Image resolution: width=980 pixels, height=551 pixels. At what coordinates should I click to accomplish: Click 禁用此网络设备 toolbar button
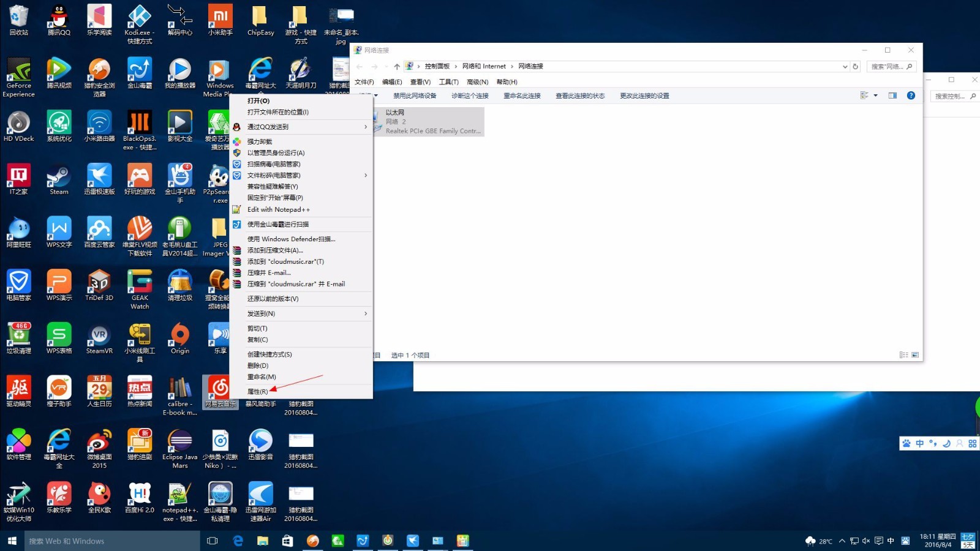click(415, 96)
